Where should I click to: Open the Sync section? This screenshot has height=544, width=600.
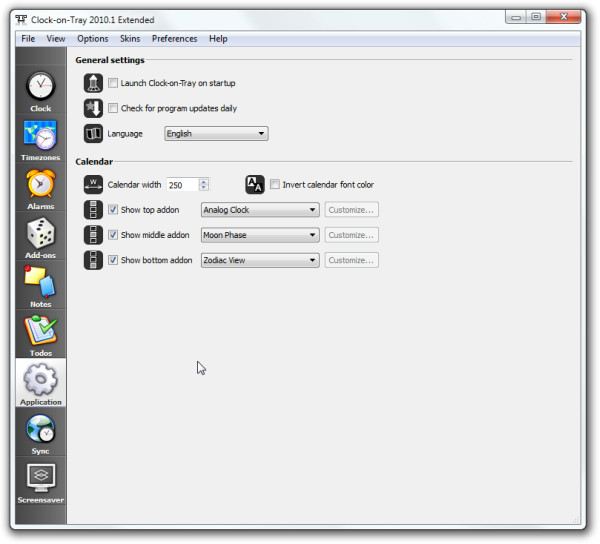tap(41, 434)
